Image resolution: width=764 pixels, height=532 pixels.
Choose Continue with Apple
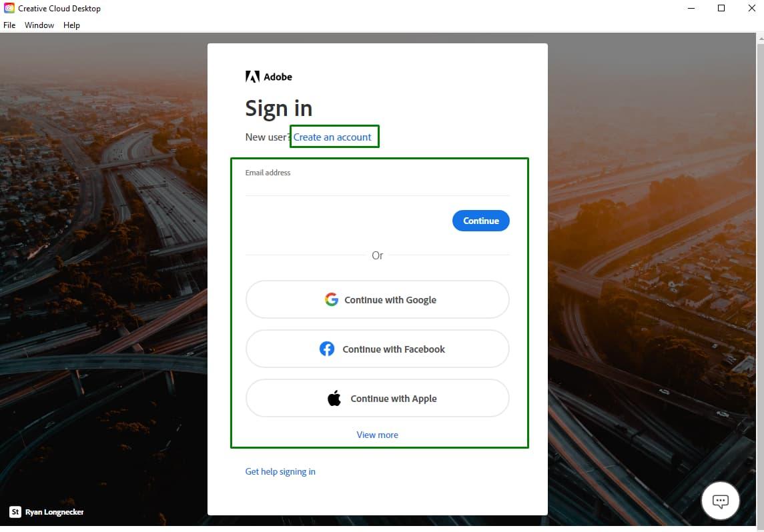377,397
